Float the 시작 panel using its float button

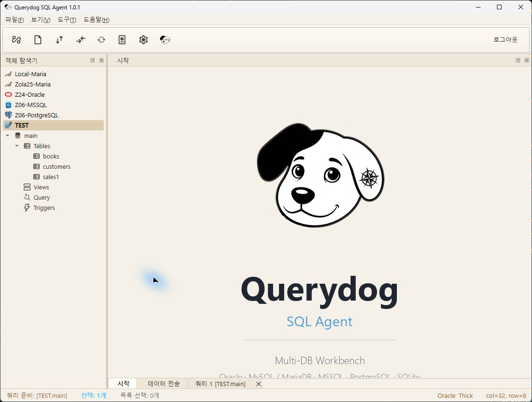click(518, 60)
